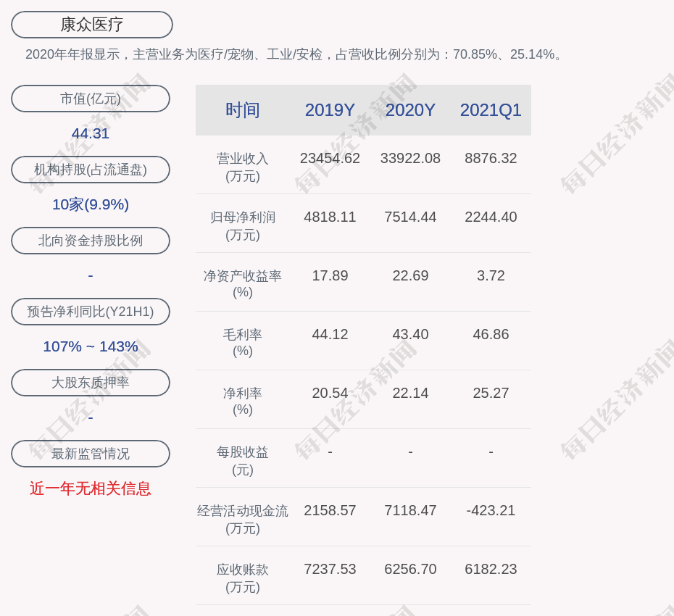Screen dimensions: 674x616
Task: Click the net profit value 7514.44
Action: (x=410, y=217)
